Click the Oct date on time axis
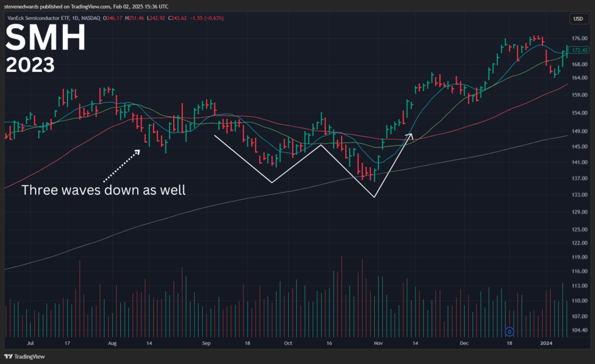Image resolution: width=595 pixels, height=364 pixels. click(x=288, y=343)
